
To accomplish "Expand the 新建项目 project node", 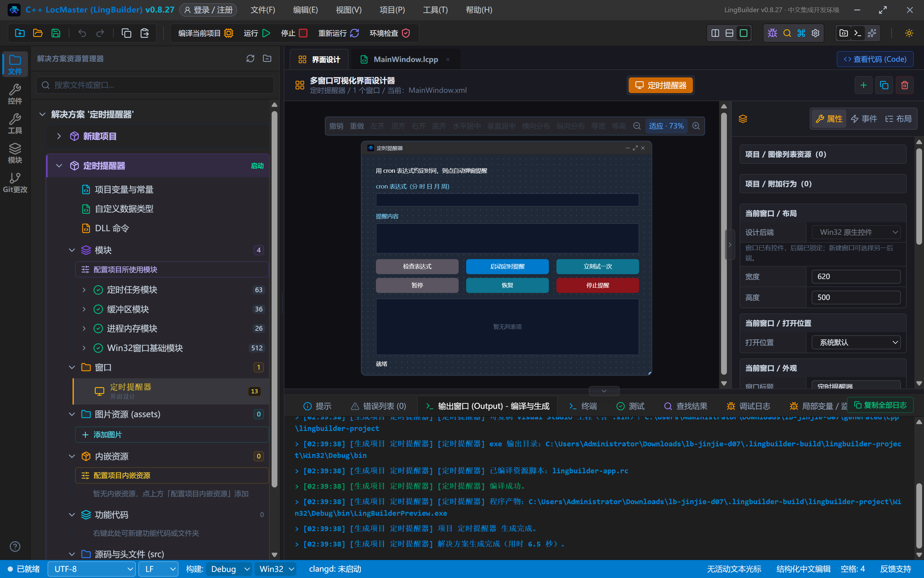I will (x=59, y=136).
